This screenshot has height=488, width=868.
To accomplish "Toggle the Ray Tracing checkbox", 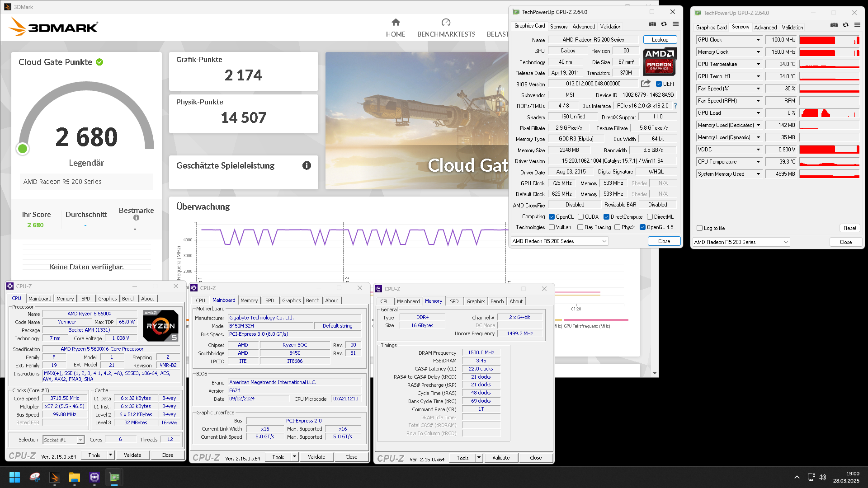I will (x=580, y=227).
